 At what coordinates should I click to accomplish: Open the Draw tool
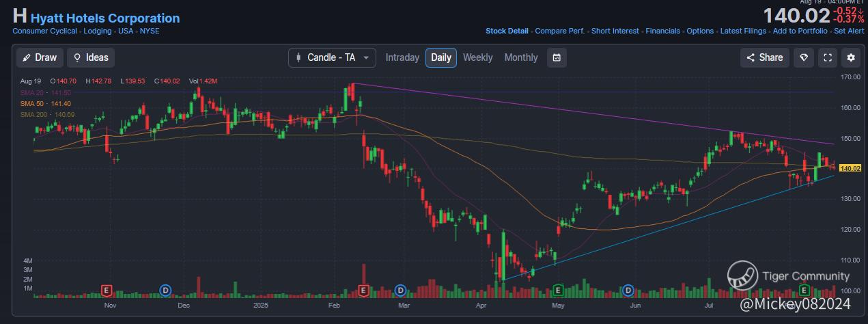[x=40, y=57]
